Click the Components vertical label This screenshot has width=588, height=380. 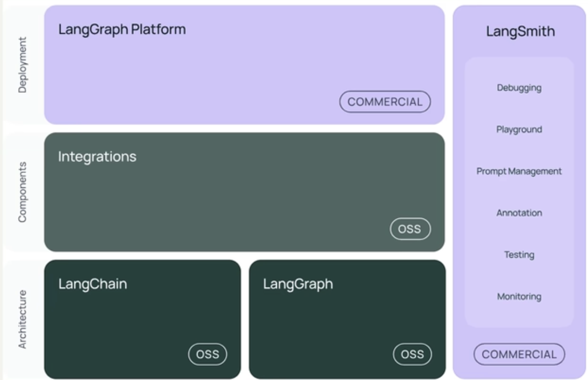coord(22,192)
